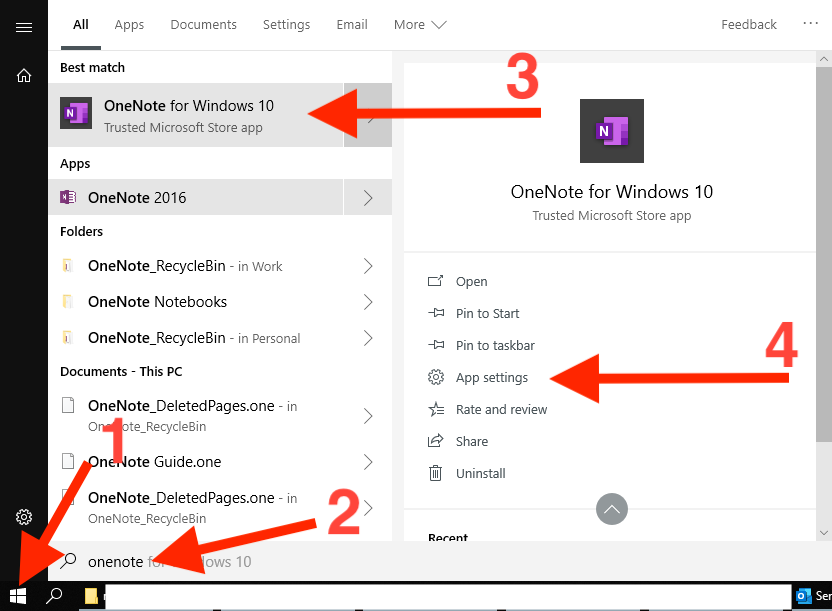The width and height of the screenshot is (832, 611).
Task: Click Share in the actions list
Action: [472, 441]
